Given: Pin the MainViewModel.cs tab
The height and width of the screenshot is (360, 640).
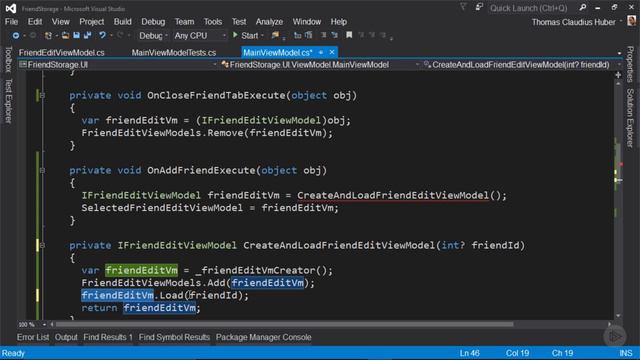Looking at the screenshot, I should tap(321, 52).
